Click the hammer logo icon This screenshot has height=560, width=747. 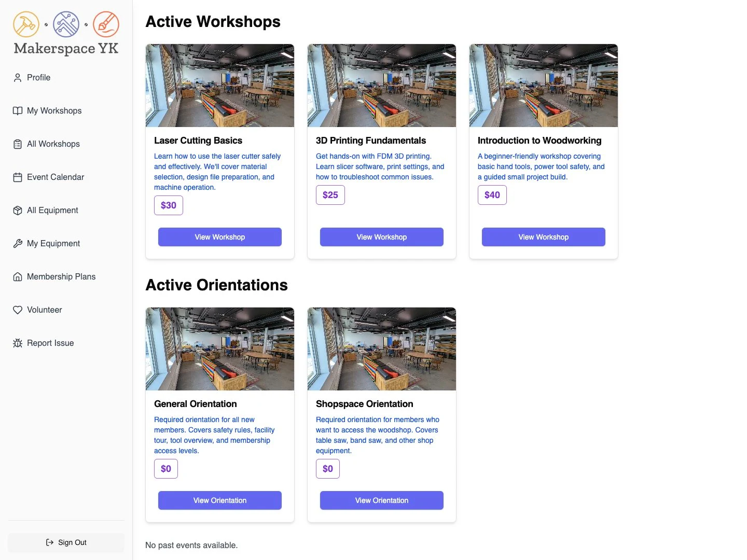coord(26,24)
